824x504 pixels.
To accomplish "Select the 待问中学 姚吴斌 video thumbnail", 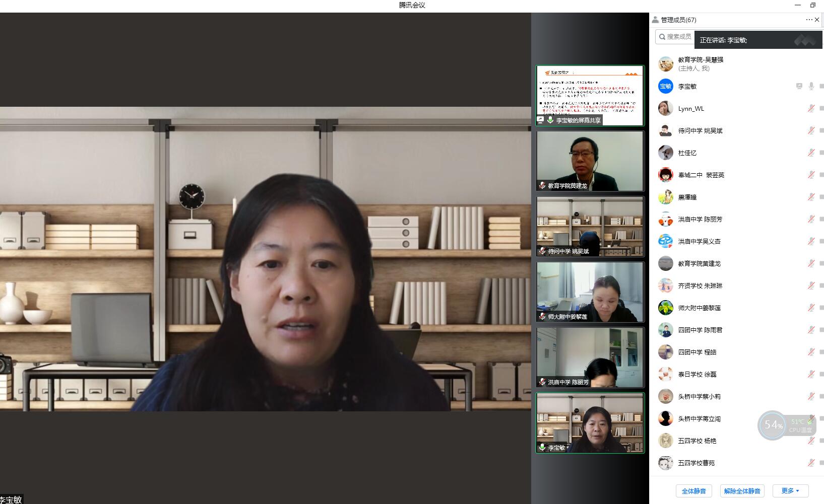I will tap(590, 227).
